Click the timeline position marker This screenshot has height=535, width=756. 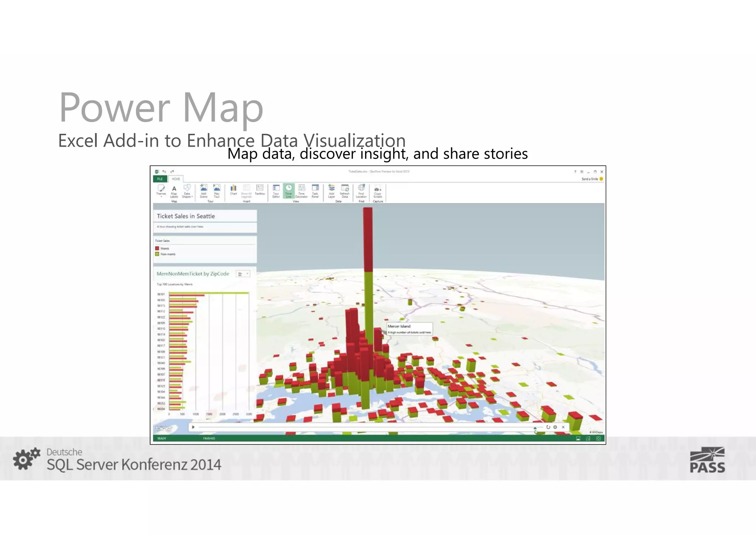(535, 428)
